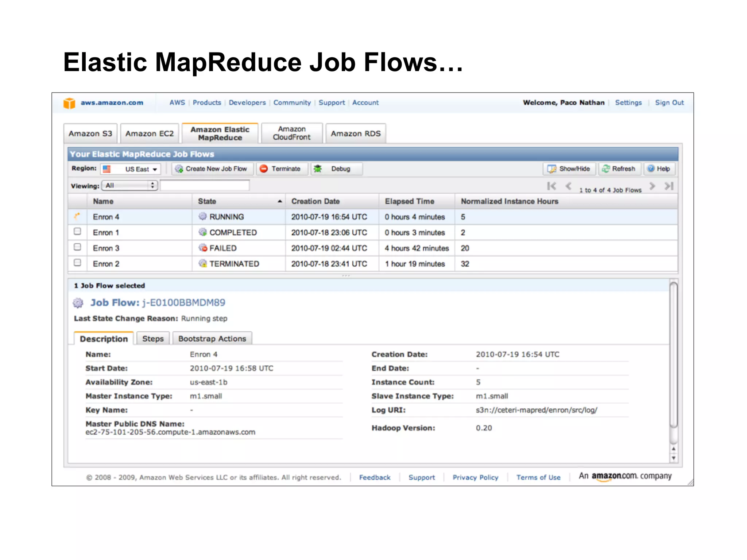This screenshot has height=560, width=747.
Task: Open the Terms of Use footer link
Action: click(538, 477)
